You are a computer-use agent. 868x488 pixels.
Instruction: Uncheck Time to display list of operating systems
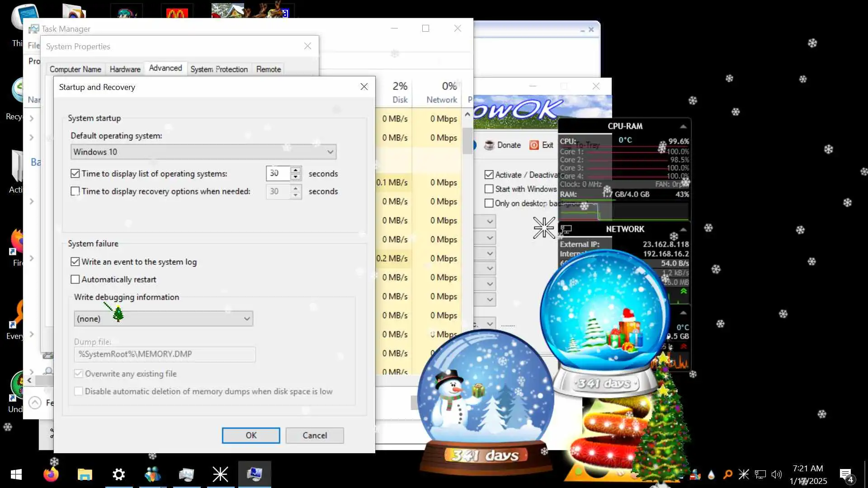click(x=75, y=174)
